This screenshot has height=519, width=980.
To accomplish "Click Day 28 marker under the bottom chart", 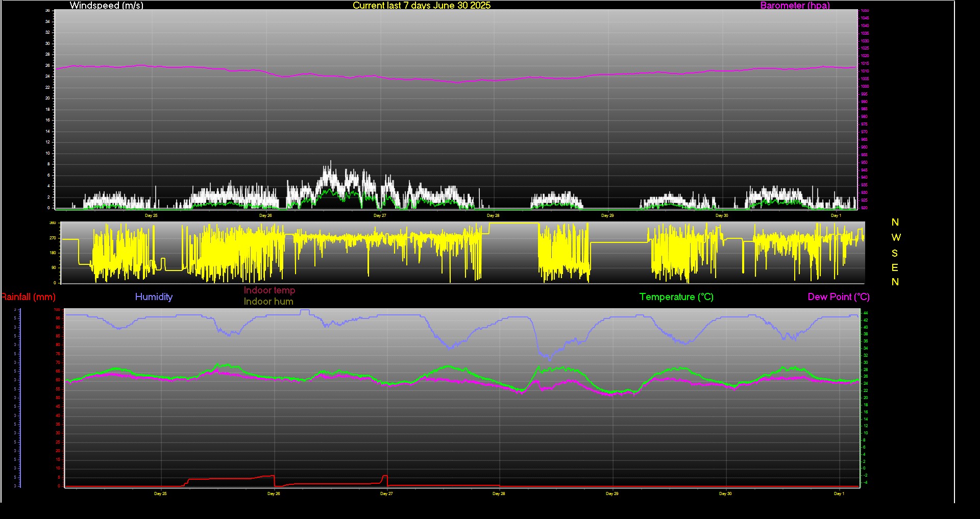I will pyautogui.click(x=499, y=494).
